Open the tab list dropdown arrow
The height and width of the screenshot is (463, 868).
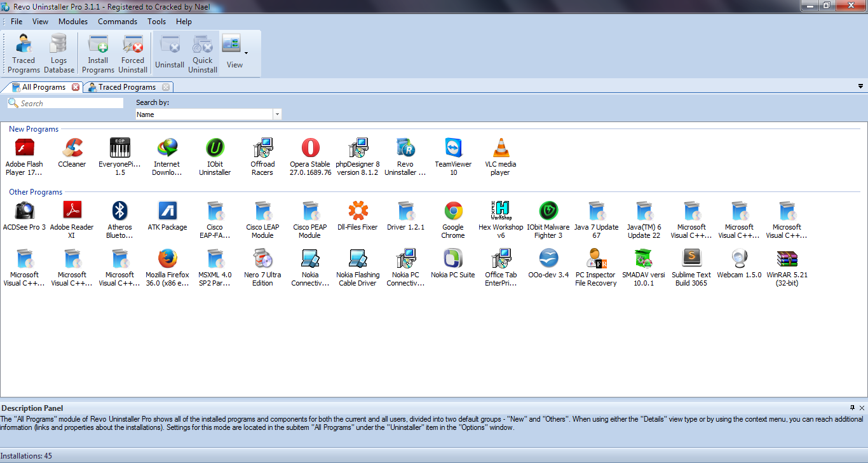coord(860,86)
